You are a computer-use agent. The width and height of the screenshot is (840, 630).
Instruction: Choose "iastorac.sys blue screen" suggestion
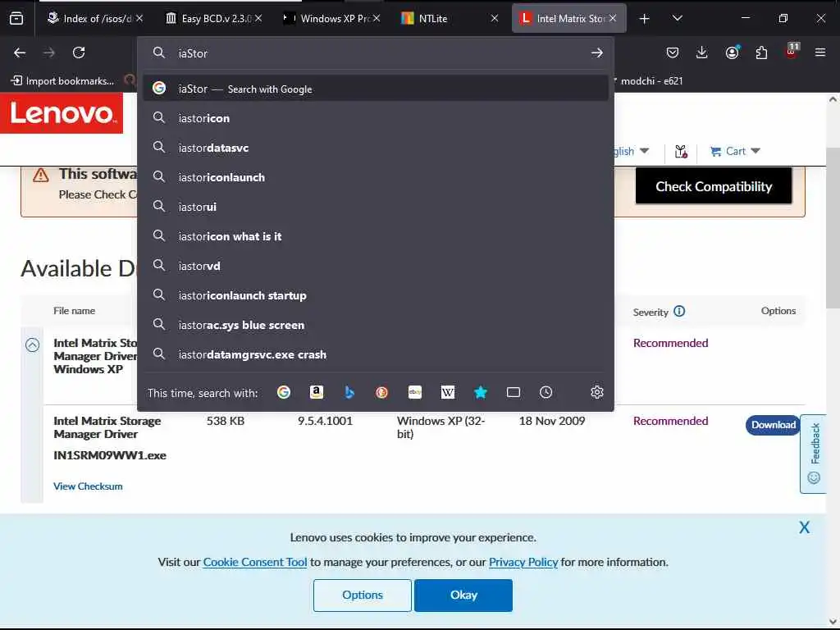pyautogui.click(x=376, y=325)
